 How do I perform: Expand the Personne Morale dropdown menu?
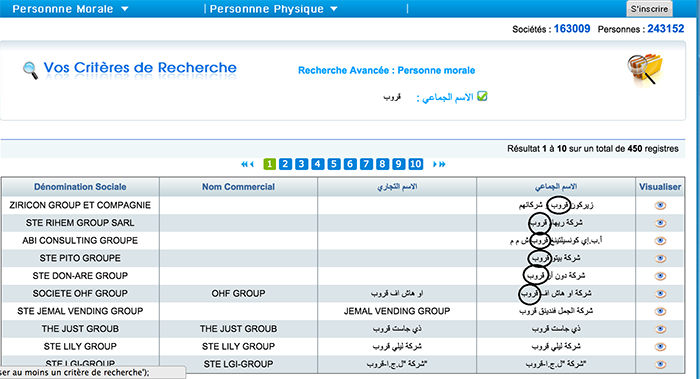coord(70,9)
